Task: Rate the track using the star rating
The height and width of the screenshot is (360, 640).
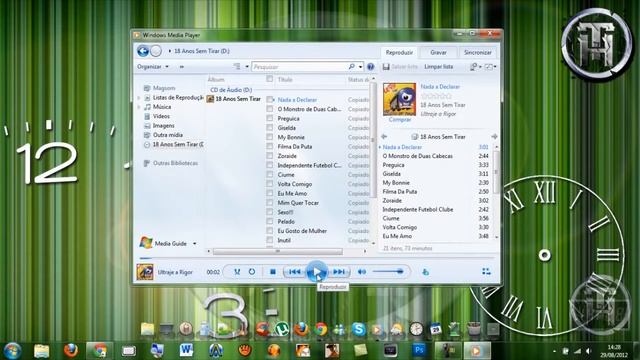Action: tap(436, 96)
